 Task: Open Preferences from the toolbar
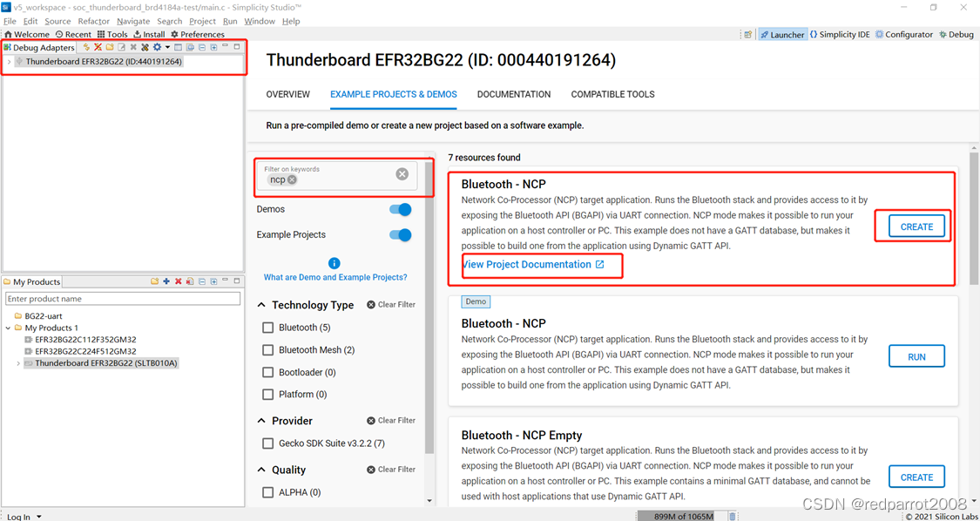[198, 34]
